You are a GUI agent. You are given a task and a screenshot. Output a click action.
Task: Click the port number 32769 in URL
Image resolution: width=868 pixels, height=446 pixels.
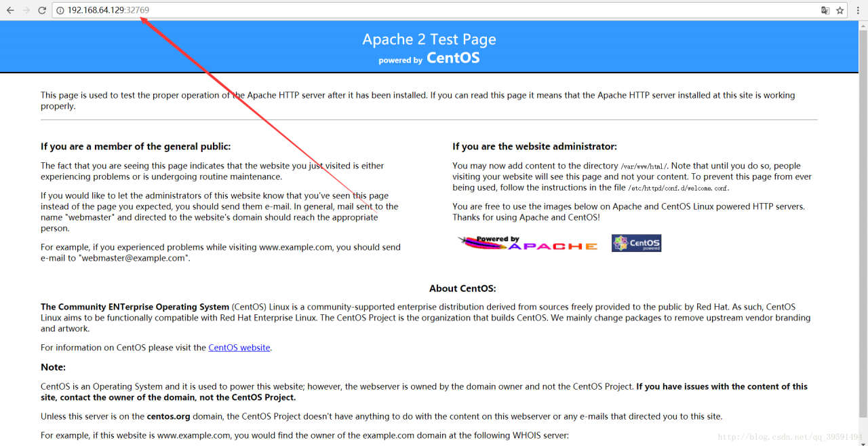coord(138,10)
